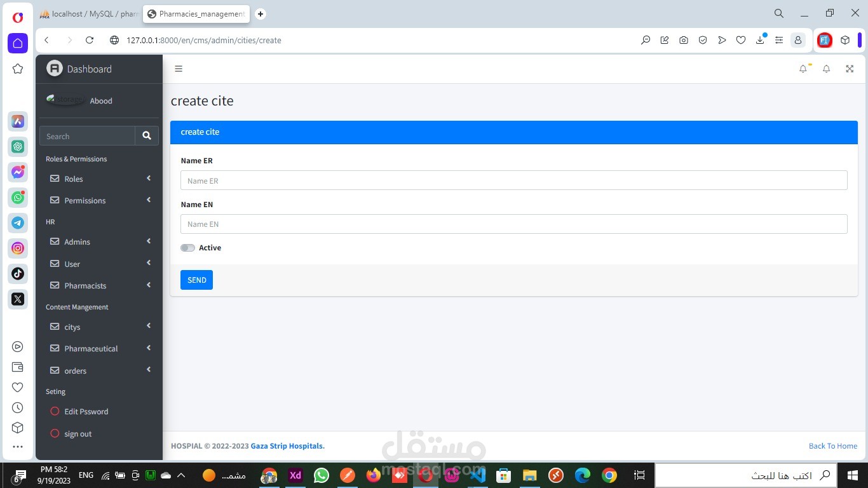This screenshot has height=488, width=868.
Task: Click the send arrow icon in the address bar
Action: pyautogui.click(x=722, y=40)
